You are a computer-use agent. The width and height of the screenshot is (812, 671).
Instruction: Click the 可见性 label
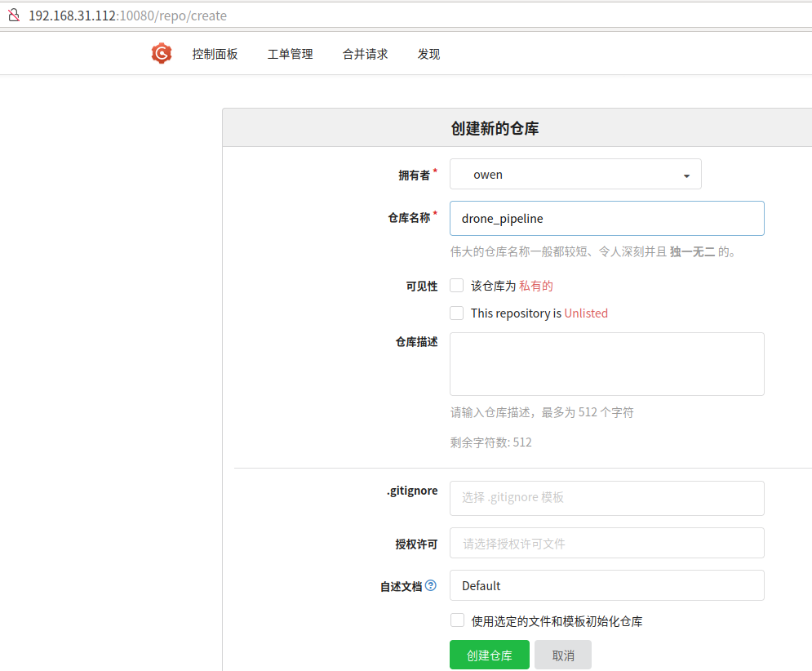tap(422, 286)
